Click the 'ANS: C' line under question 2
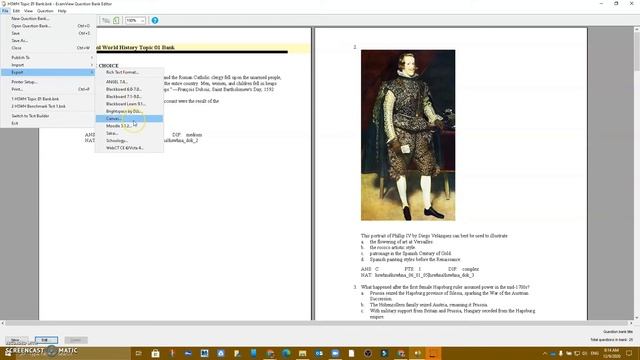The image size is (640, 360). click(x=420, y=269)
